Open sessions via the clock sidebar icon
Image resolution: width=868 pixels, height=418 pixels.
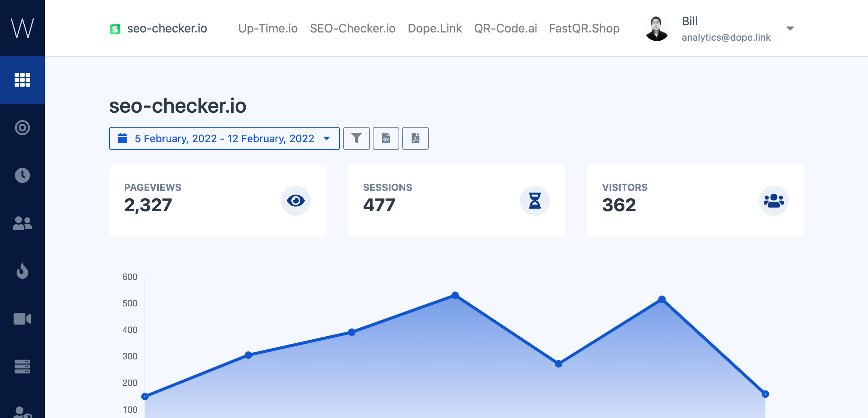pyautogui.click(x=22, y=175)
